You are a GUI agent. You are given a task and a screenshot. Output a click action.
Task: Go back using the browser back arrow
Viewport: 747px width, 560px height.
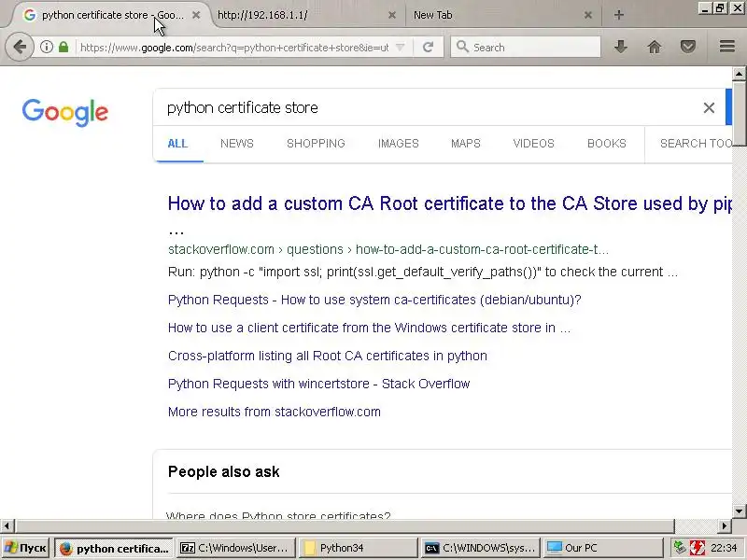pos(20,47)
